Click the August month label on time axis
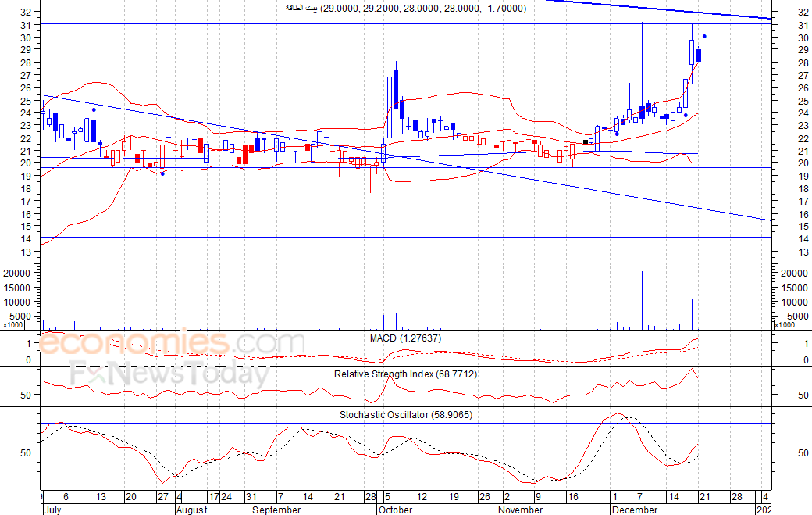This screenshot has height=515, width=812. 191,510
